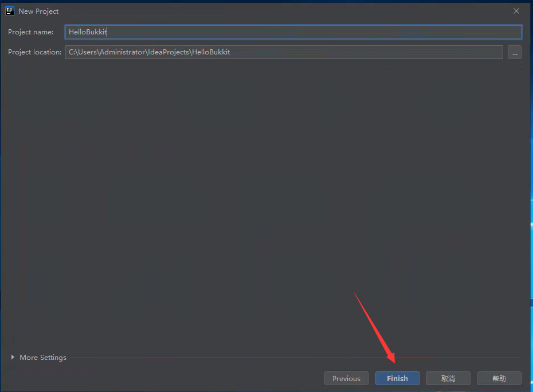Click the IntelliJ IDEA logo in title bar
The height and width of the screenshot is (392, 533).
[10, 11]
